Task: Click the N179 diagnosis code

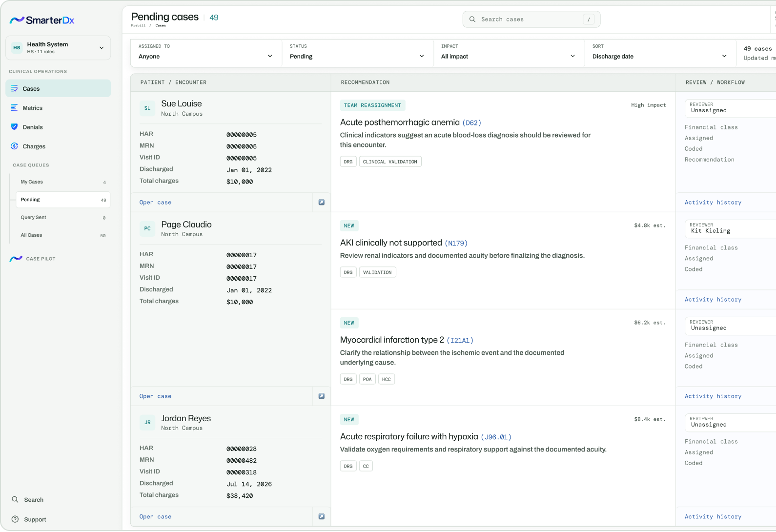Action: coord(456,243)
